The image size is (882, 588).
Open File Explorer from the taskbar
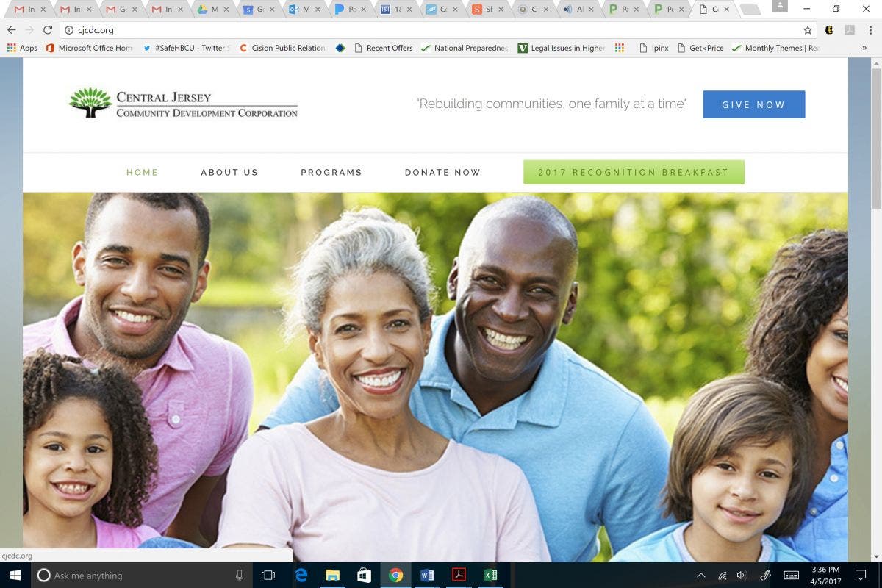point(332,575)
